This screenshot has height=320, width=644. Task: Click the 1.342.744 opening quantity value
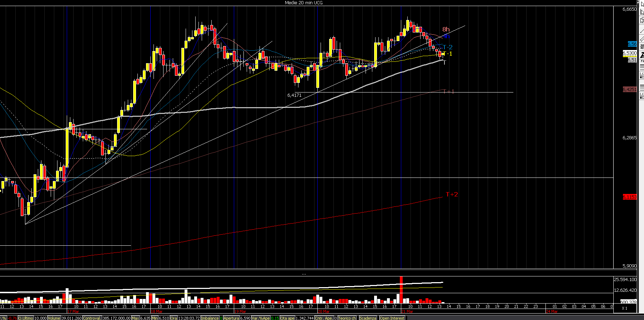(x=305, y=318)
